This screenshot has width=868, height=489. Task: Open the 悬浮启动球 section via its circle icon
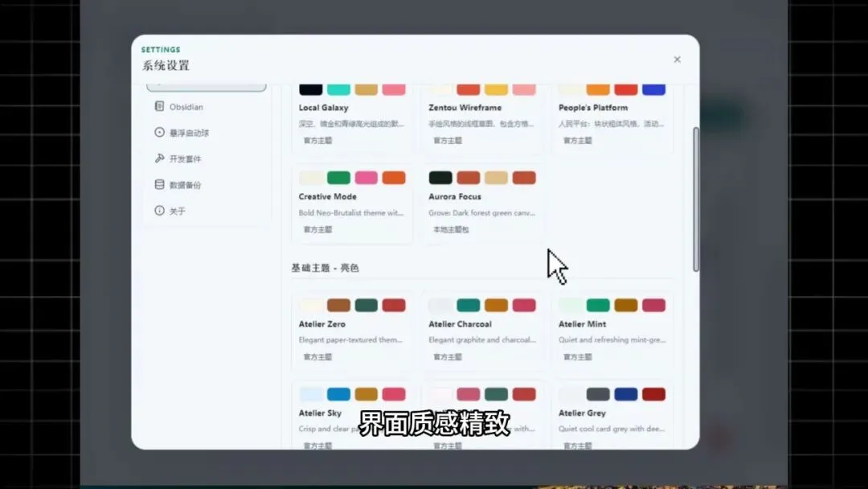tap(159, 133)
